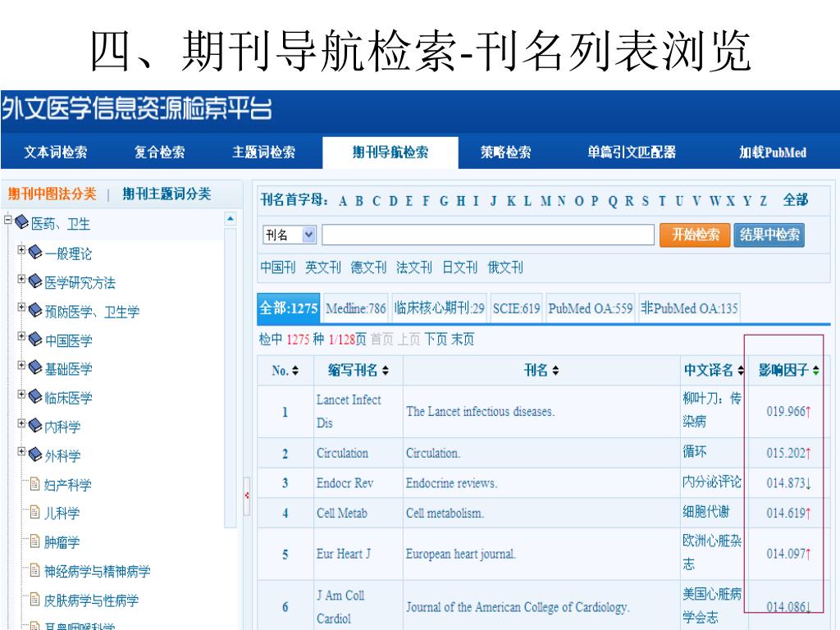Expand the 中国医学 node
The width and height of the screenshot is (840, 630).
click(x=21, y=336)
